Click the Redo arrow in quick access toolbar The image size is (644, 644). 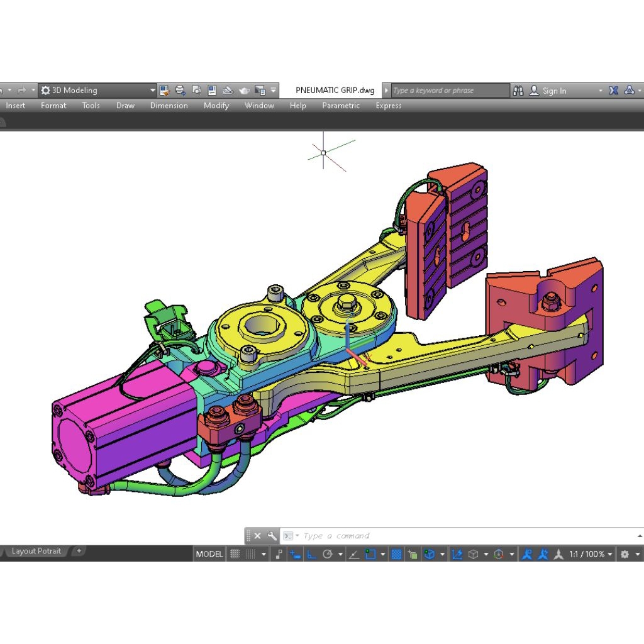(x=21, y=90)
